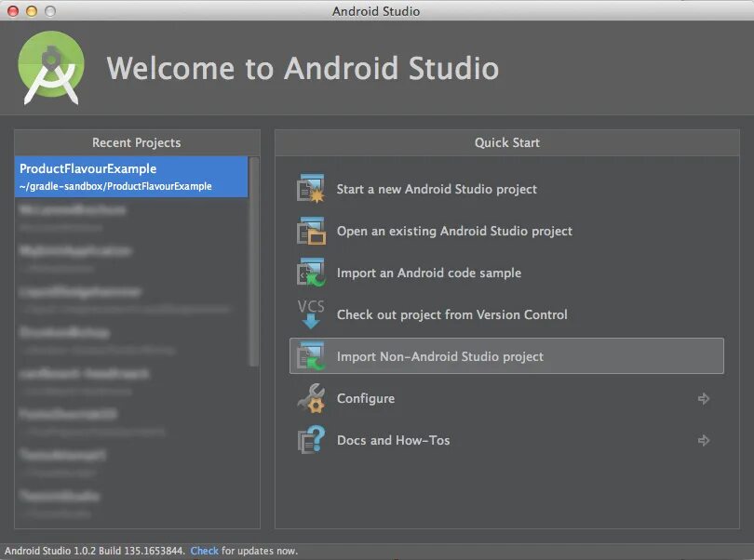Click the yellow minimize window button
The width and height of the screenshot is (754, 560).
[x=32, y=11]
